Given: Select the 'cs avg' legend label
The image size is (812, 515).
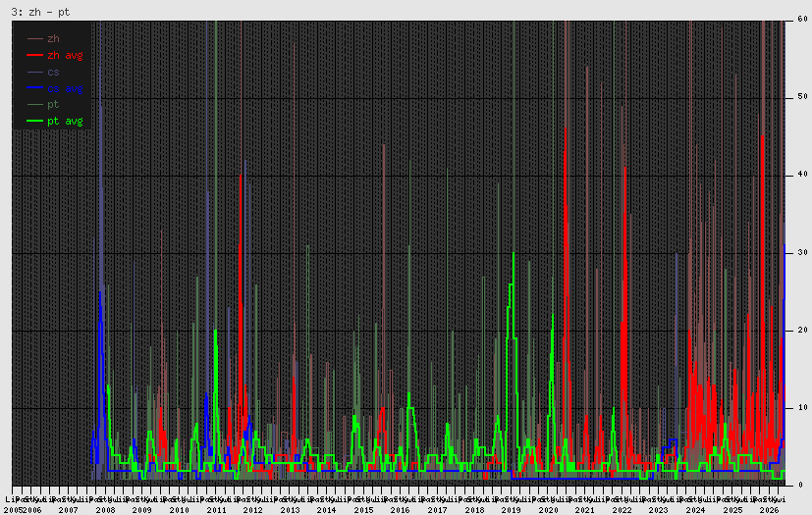Looking at the screenshot, I should [65, 88].
